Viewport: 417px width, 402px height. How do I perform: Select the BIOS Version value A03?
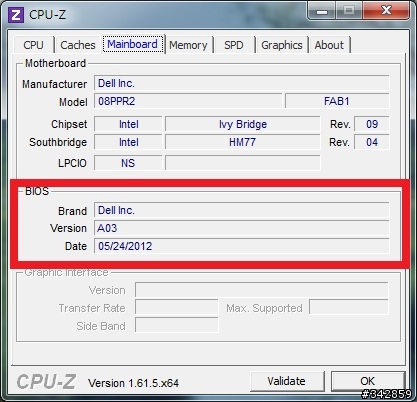click(241, 228)
